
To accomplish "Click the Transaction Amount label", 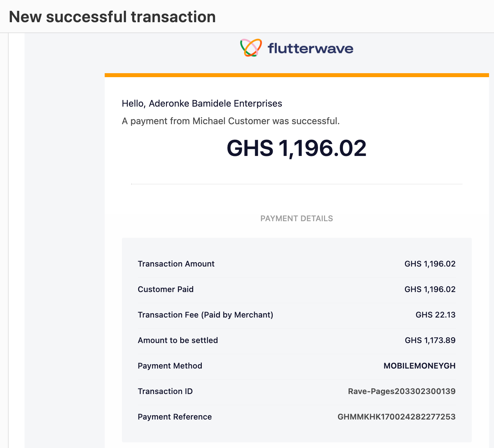I will click(x=176, y=264).
